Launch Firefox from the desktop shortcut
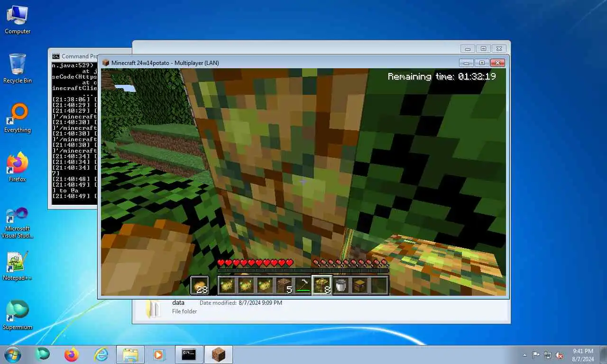 (x=18, y=167)
